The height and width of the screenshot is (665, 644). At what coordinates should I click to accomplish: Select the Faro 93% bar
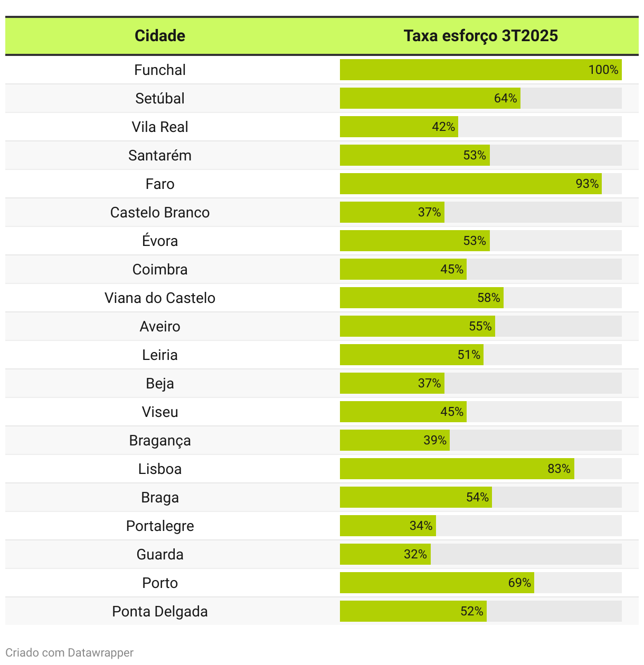point(471,184)
